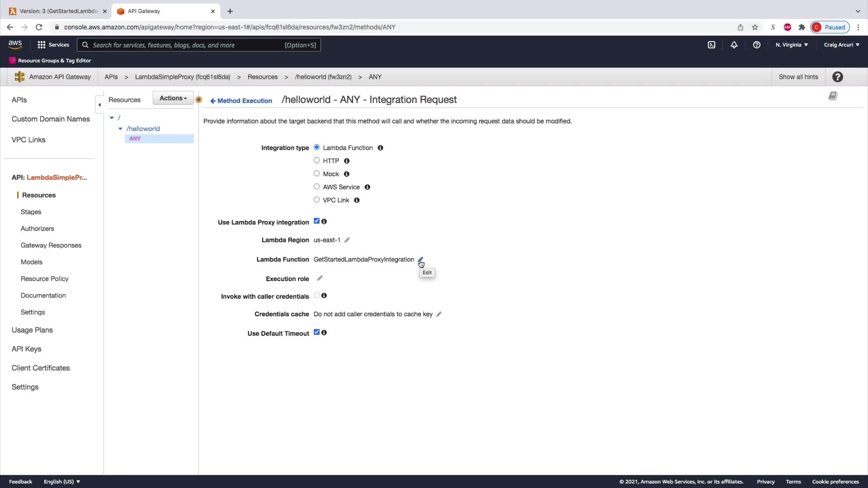Edit the Credentials cache setting
Viewport: 868px width, 488px height.
pos(439,314)
